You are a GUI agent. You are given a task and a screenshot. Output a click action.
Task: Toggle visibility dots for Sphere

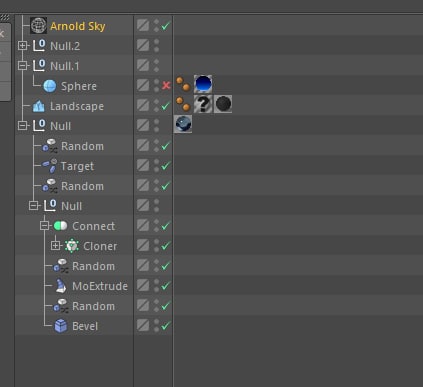[x=156, y=86]
